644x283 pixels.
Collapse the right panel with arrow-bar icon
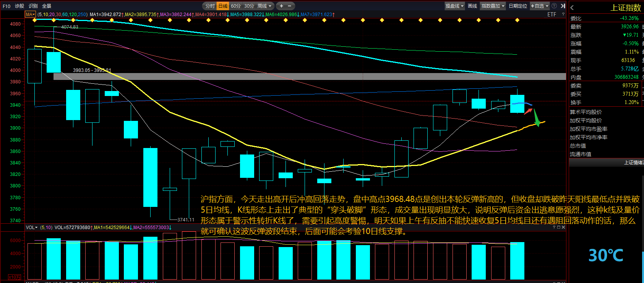coord(563,6)
